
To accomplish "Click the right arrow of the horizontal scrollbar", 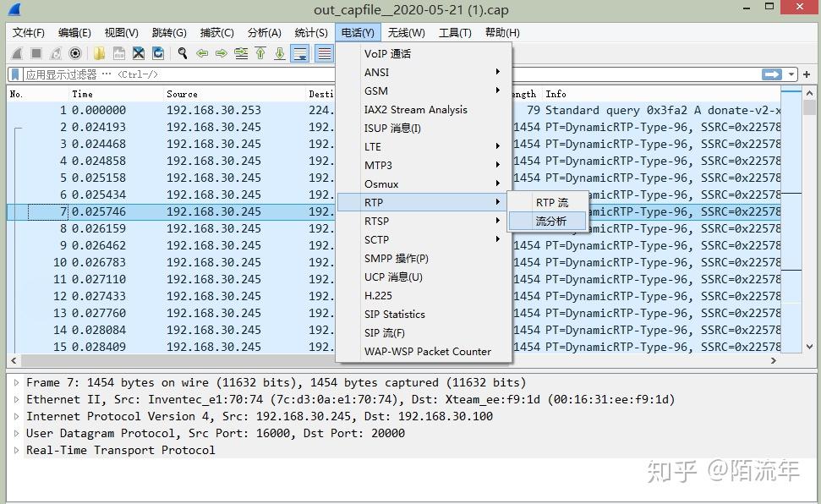I will click(773, 361).
